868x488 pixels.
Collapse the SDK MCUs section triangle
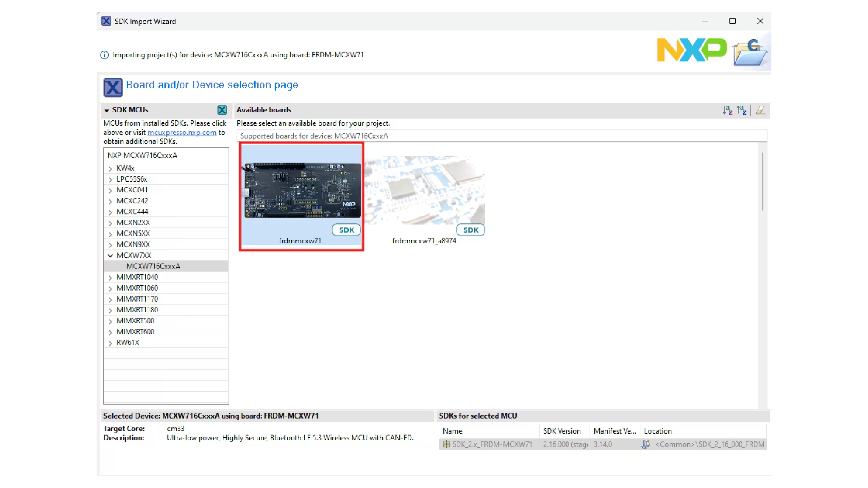click(x=107, y=110)
